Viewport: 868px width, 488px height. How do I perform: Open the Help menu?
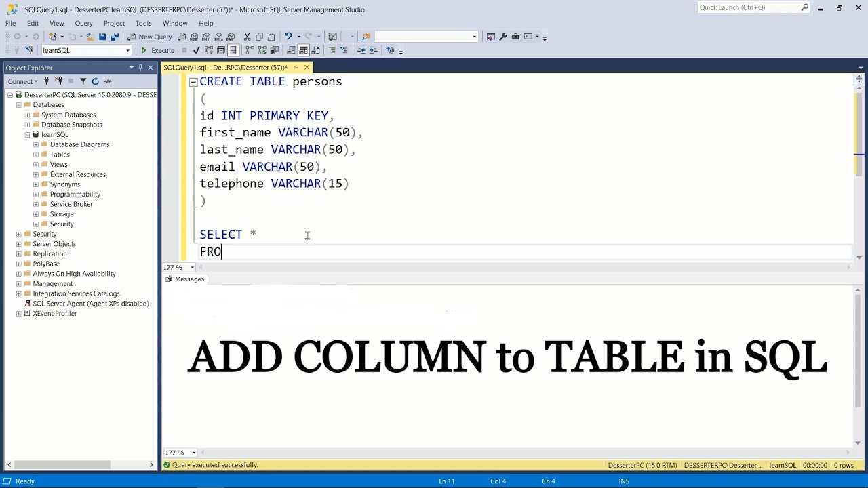point(206,23)
